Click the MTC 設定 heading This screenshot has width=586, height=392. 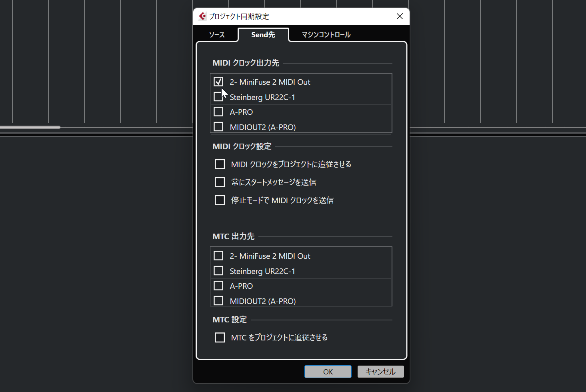click(230, 320)
